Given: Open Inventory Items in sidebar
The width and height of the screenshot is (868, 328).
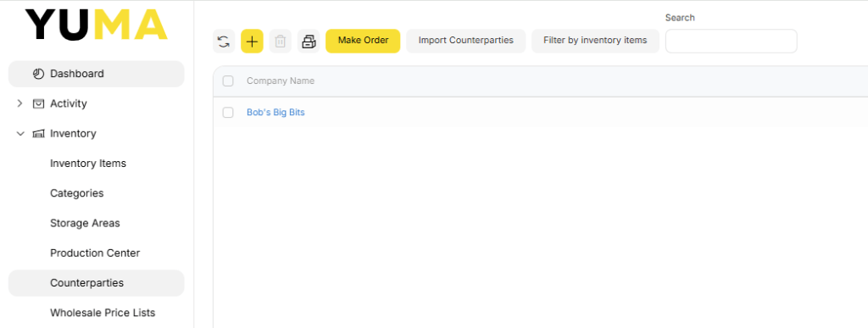Looking at the screenshot, I should point(88,164).
